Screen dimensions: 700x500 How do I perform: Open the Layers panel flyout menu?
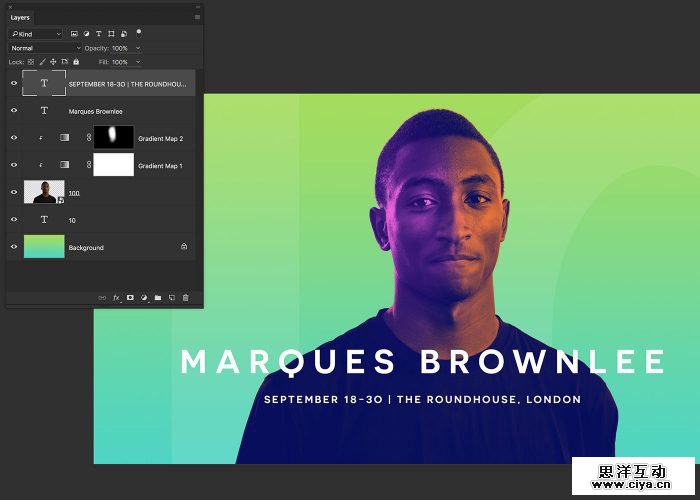[x=196, y=17]
